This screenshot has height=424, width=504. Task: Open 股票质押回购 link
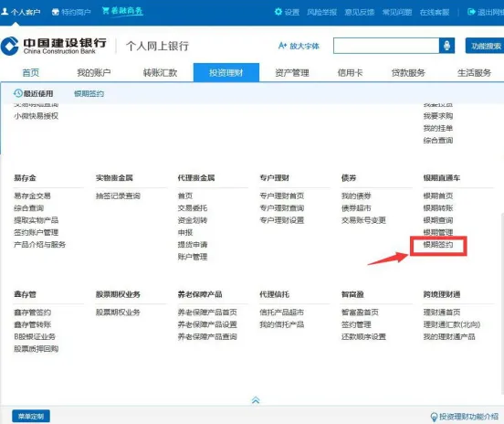(36, 349)
